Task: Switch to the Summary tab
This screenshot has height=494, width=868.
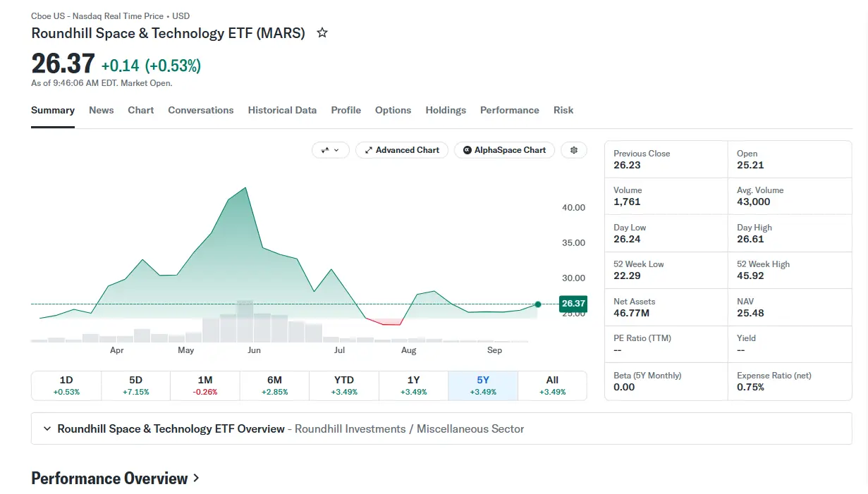Action: pos(53,111)
